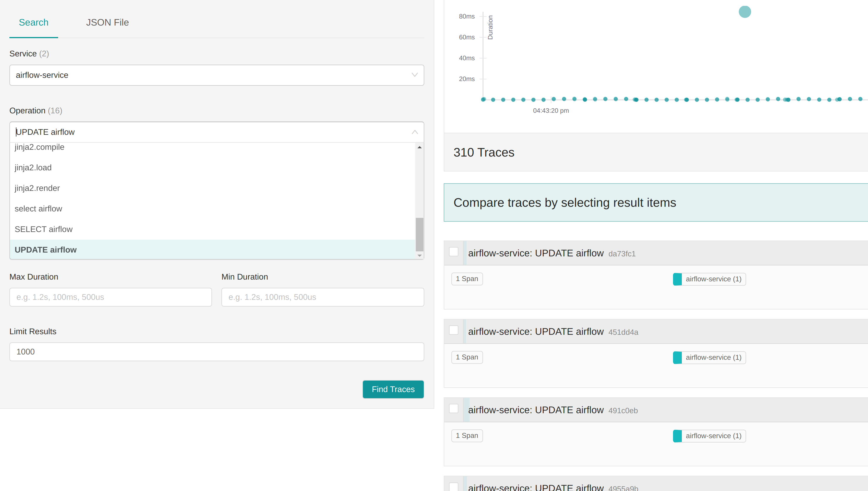
Task: Collapse the Operation dropdown chevron
Action: click(x=415, y=132)
